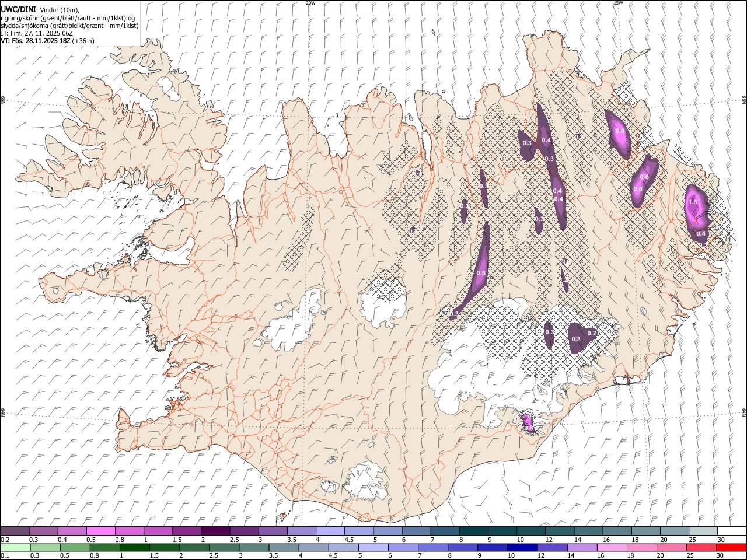
Task: Pick top-row legend swatch starting at 25
Action: point(703,531)
